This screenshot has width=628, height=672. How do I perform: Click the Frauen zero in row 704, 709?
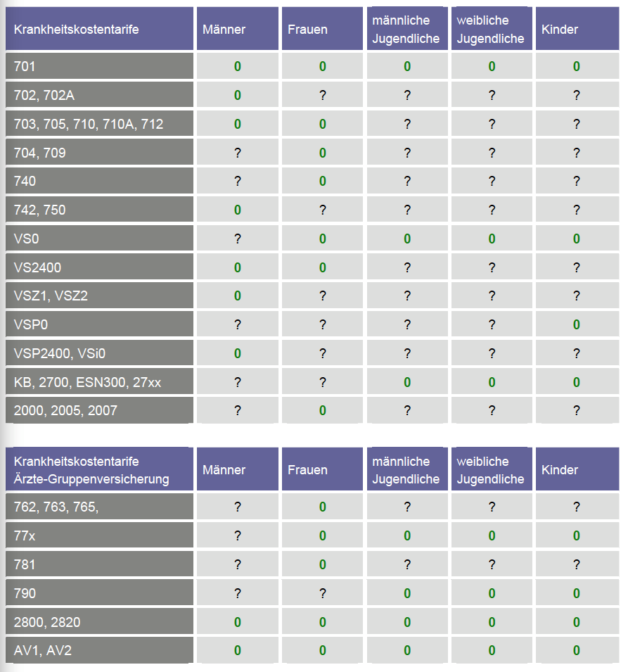[x=323, y=153]
